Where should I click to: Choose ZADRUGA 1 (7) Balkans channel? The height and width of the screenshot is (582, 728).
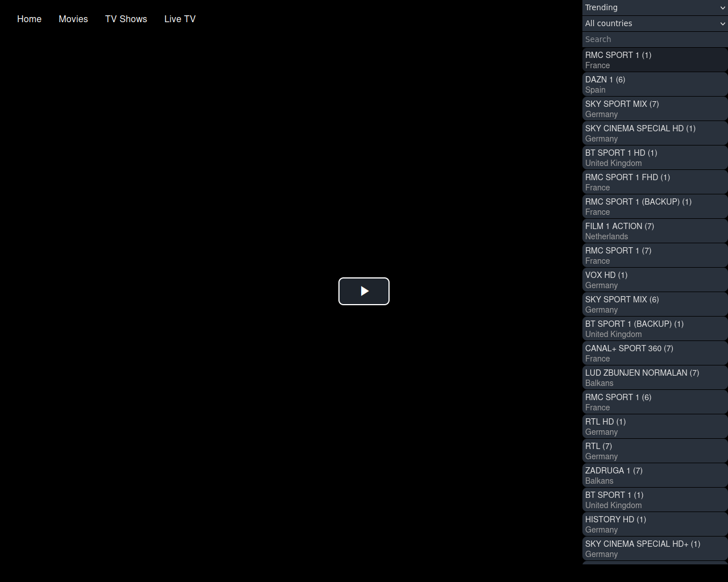point(655,475)
